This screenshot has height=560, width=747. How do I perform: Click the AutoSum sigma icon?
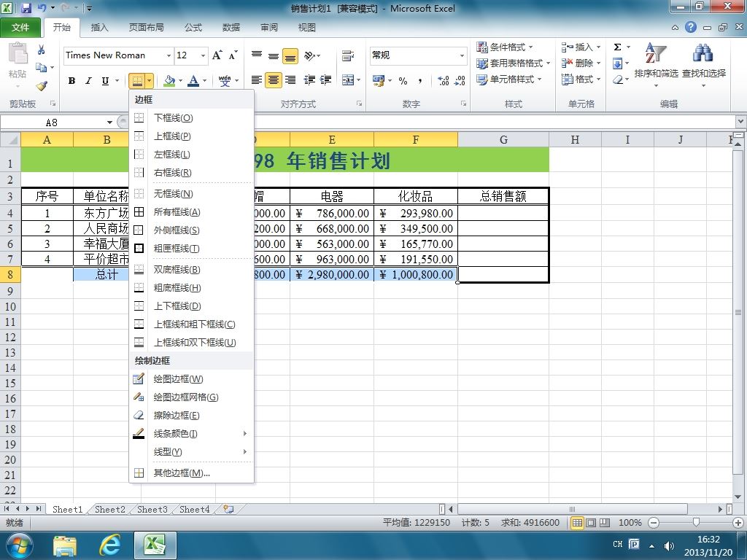[x=617, y=47]
